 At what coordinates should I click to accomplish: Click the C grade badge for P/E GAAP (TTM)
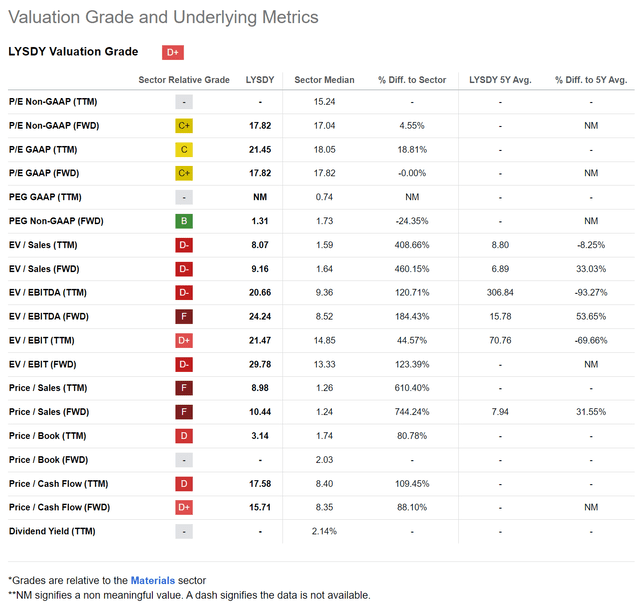(x=184, y=149)
